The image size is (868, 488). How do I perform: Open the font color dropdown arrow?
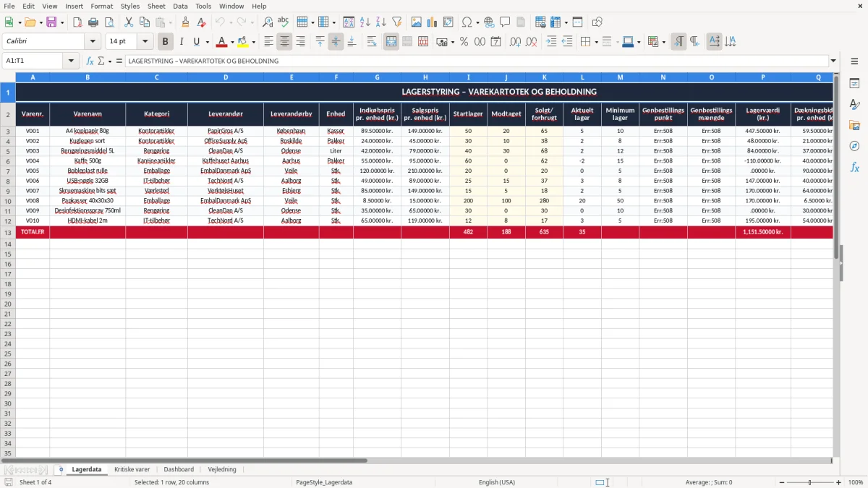pos(232,42)
